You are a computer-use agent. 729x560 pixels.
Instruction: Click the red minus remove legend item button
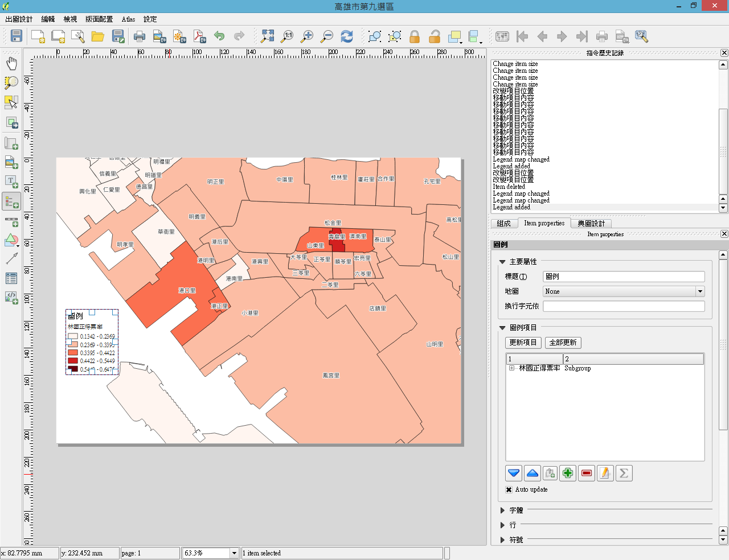pos(586,473)
